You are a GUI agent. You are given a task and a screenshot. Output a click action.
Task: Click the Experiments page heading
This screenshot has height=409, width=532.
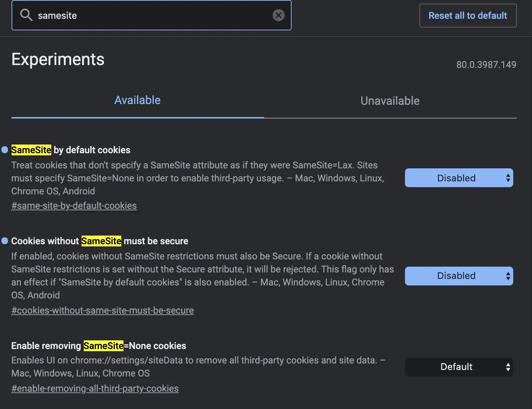point(58,60)
